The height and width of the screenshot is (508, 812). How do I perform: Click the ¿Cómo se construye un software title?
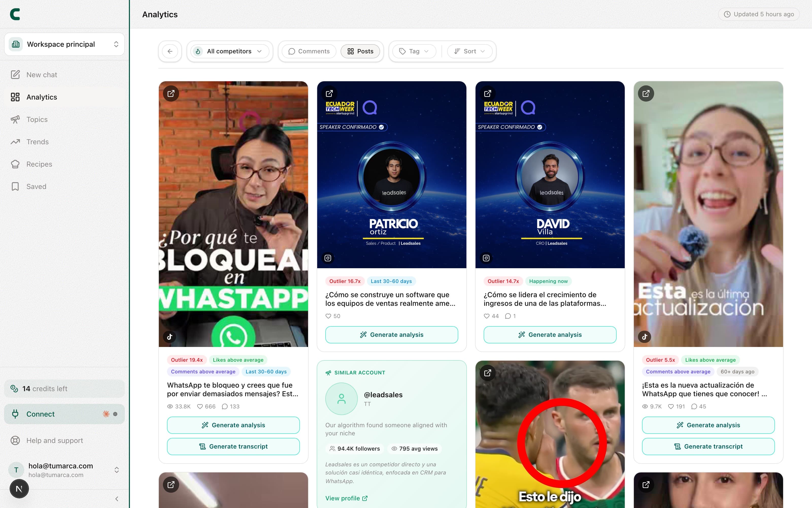[x=390, y=299]
